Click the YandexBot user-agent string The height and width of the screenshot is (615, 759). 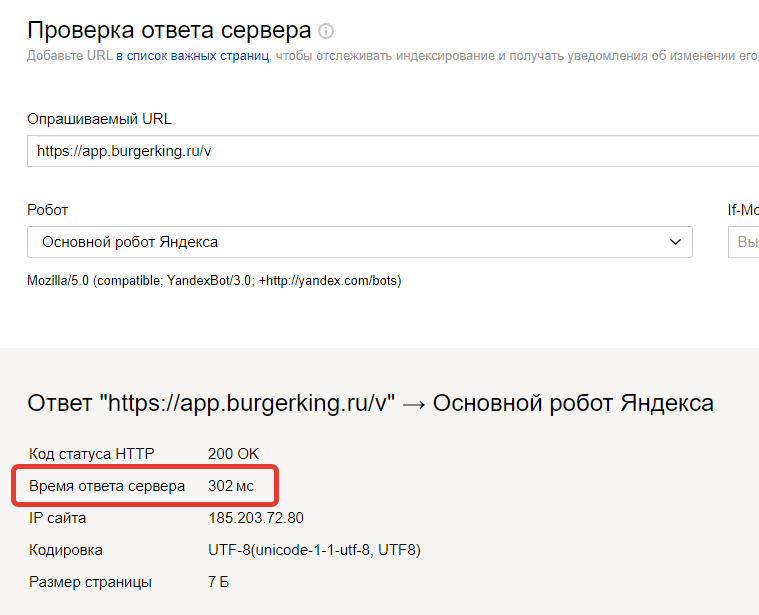[x=214, y=280]
